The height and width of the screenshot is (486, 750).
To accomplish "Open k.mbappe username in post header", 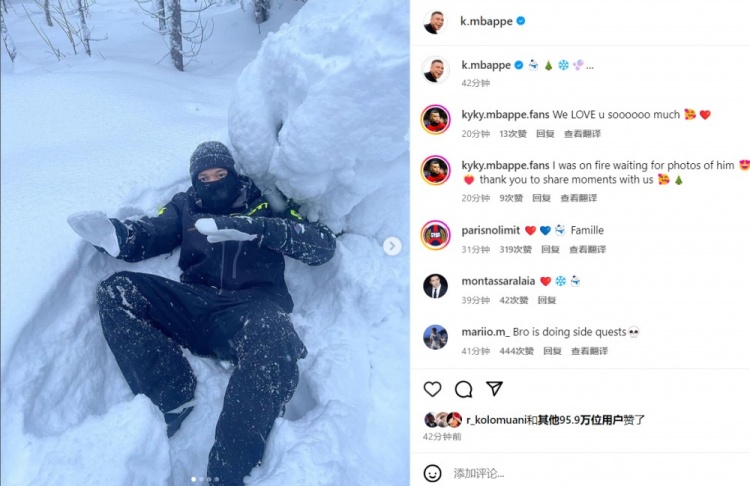I will tap(486, 21).
